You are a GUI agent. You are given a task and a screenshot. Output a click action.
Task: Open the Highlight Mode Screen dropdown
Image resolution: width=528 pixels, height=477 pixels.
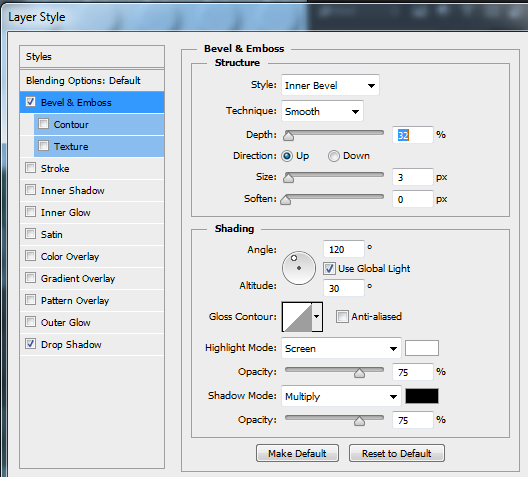pyautogui.click(x=341, y=348)
